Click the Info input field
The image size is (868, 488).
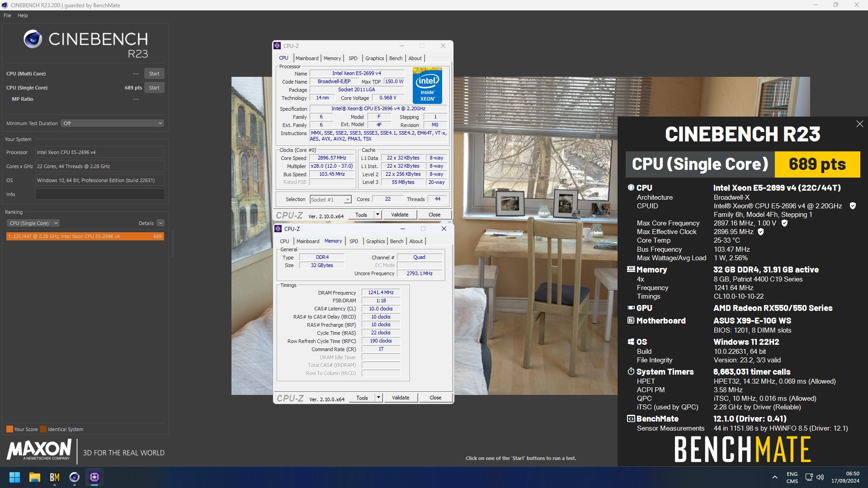(100, 194)
